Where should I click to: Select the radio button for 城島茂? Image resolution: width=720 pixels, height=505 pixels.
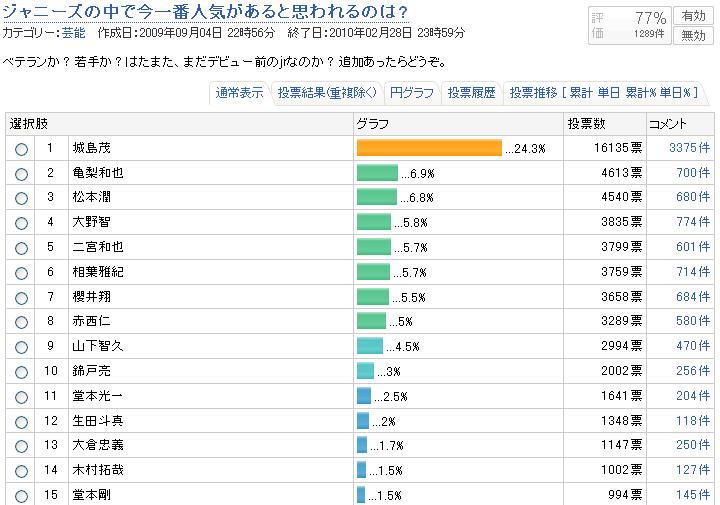22,149
